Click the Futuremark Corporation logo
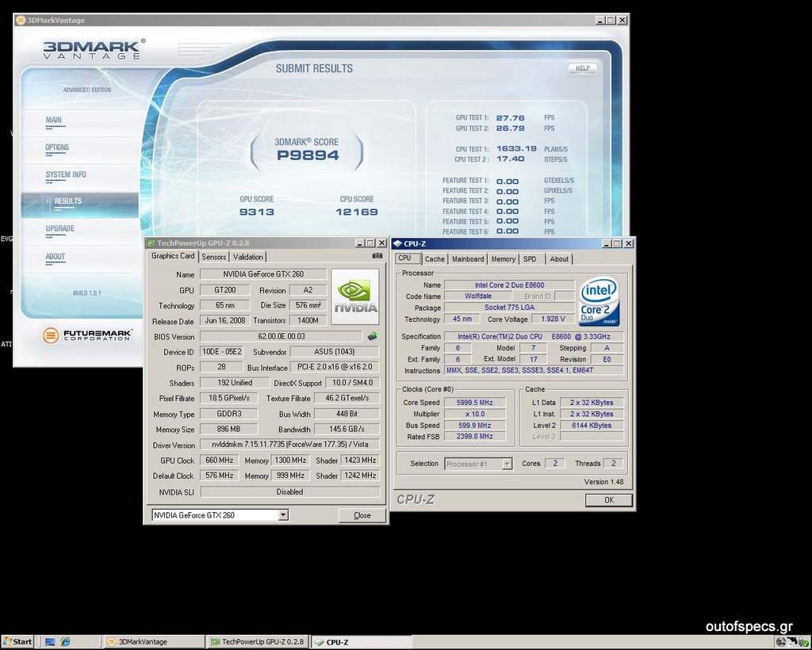The image size is (812, 650). click(87, 335)
